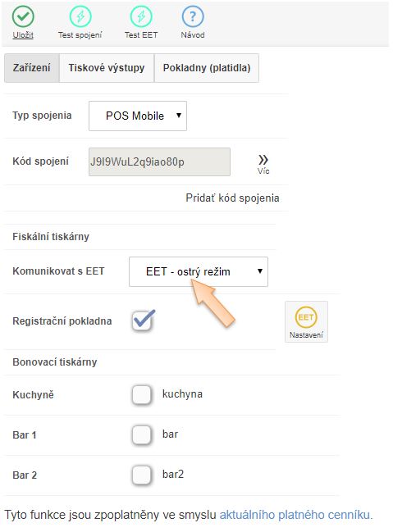The image size is (393, 532).
Task: Click the Uložit text label
Action: pyautogui.click(x=23, y=35)
